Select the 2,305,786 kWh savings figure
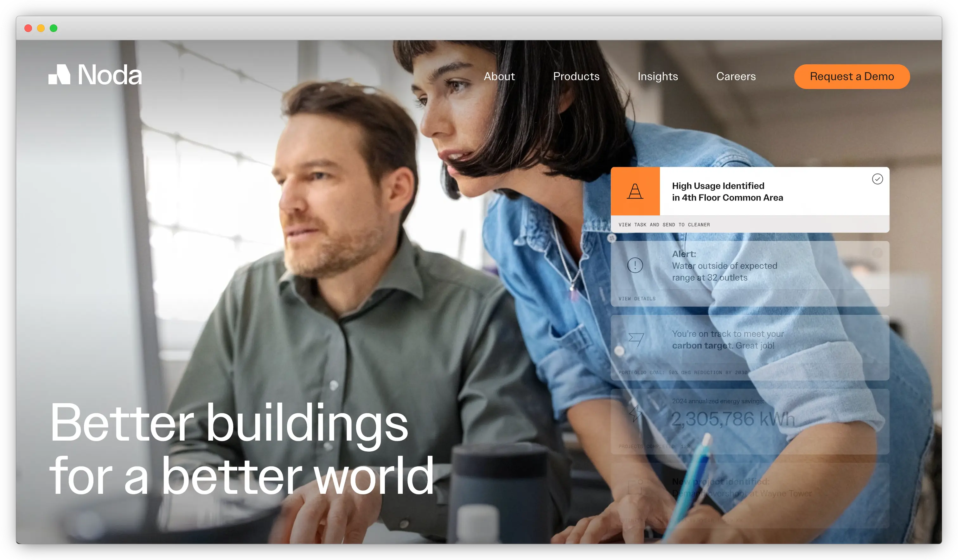The image size is (958, 560). point(732,419)
